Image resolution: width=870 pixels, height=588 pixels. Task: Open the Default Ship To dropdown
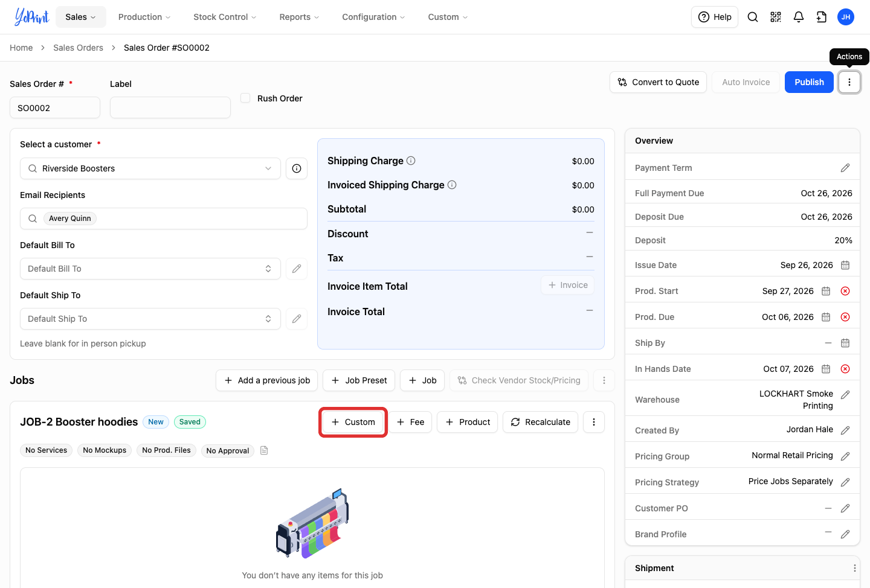[x=150, y=319]
